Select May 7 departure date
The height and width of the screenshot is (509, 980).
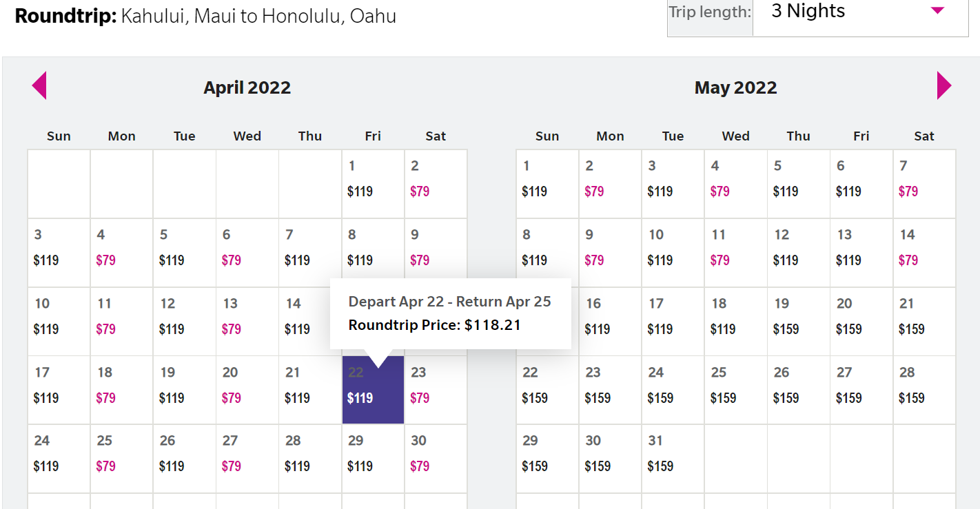(x=923, y=184)
